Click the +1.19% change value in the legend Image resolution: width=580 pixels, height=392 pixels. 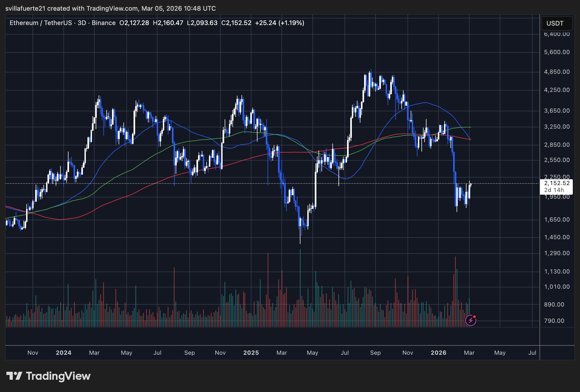(292, 23)
